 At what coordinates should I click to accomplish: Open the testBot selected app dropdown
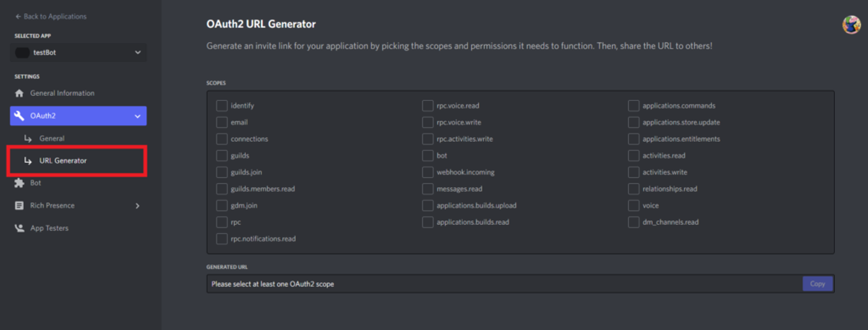(138, 52)
